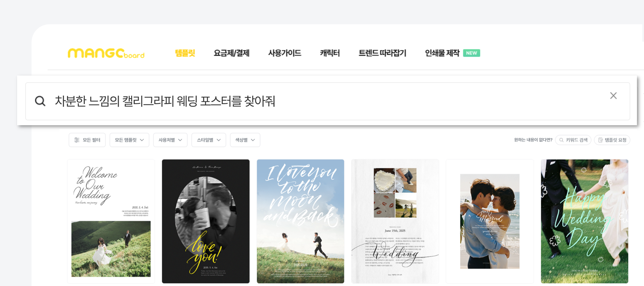Open the 요금제/결제 menu
The image size is (644, 286).
(231, 53)
